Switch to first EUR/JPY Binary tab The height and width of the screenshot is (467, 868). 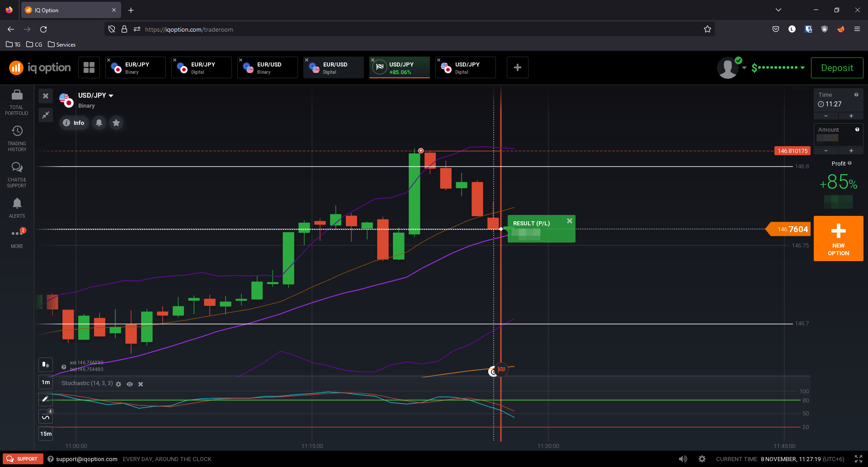136,67
